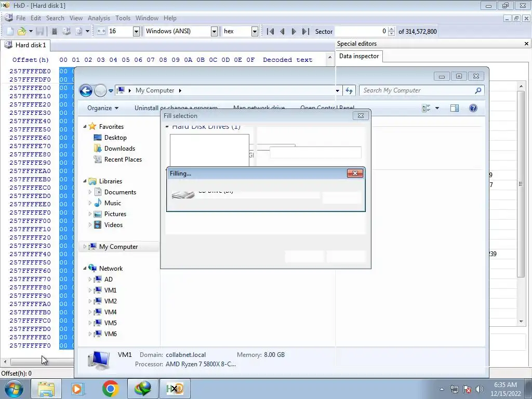Expand the Open file recent dropdown arrow
The image size is (532, 399).
point(31,31)
